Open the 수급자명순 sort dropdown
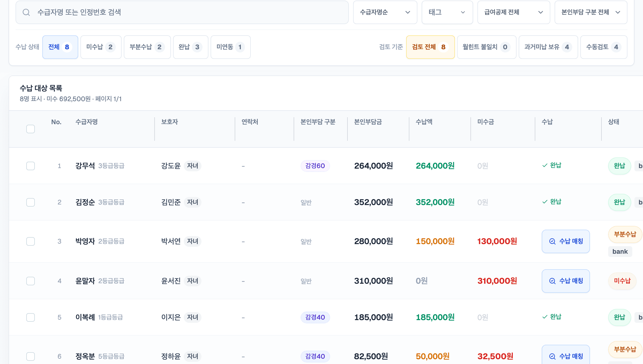The image size is (643, 364). pyautogui.click(x=385, y=12)
